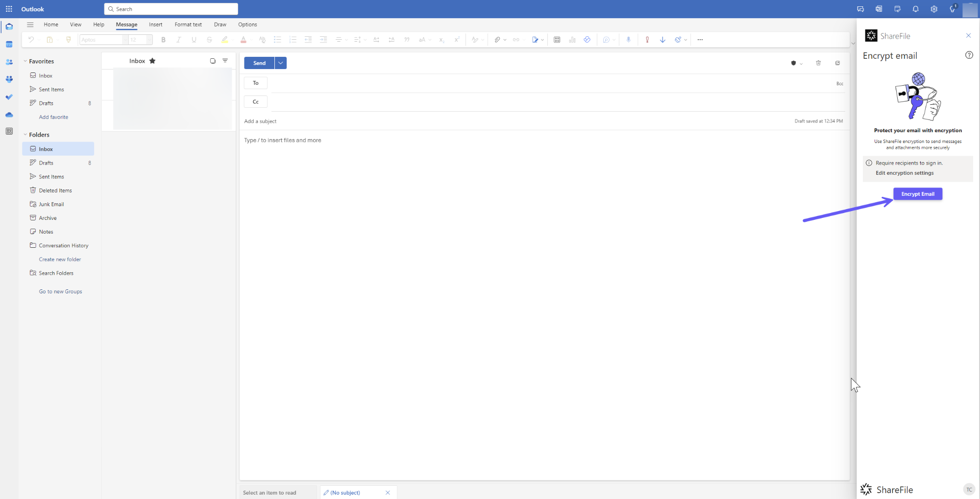Screen dimensions: 980x499
Task: Toggle Strikethrough formatting
Action: (x=209, y=40)
